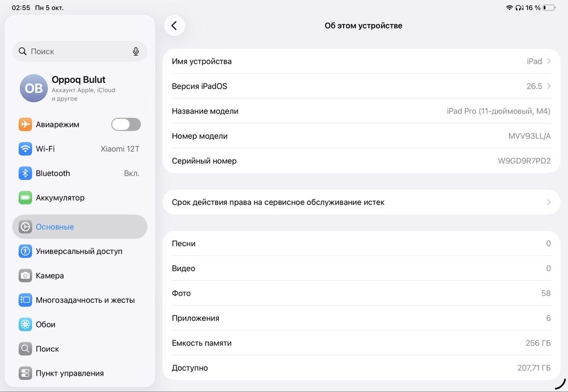Screen dimensions: 568x392
Task: Focus the Поиск search field
Action: 80,52
